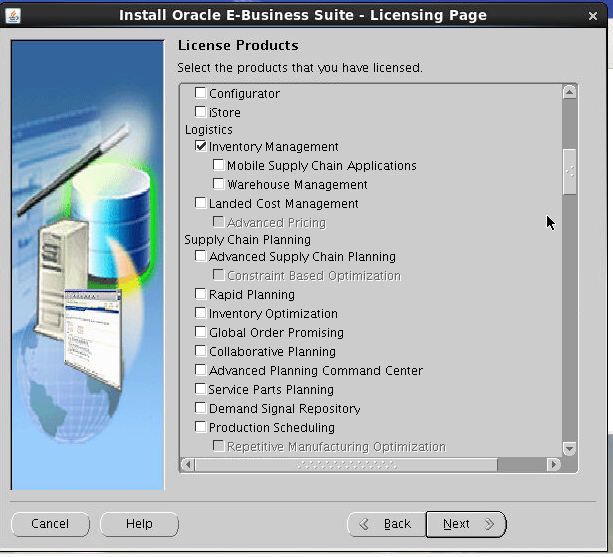Enable the Warehouse Management checkbox
The width and height of the screenshot is (613, 557).
[x=219, y=184]
